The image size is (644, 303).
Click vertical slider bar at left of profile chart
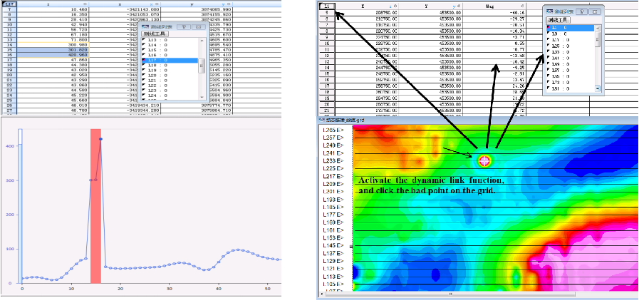(x=20, y=205)
